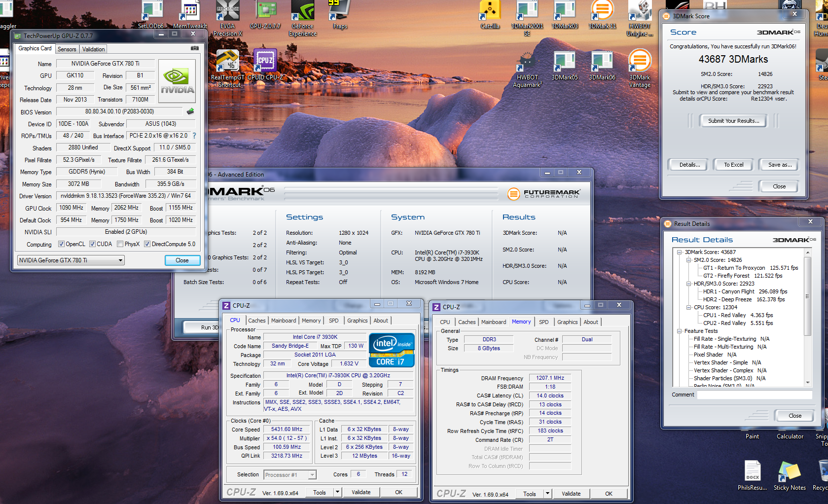Click the GPU-Z BIOS save icon
This screenshot has width=828, height=504.
click(x=190, y=111)
